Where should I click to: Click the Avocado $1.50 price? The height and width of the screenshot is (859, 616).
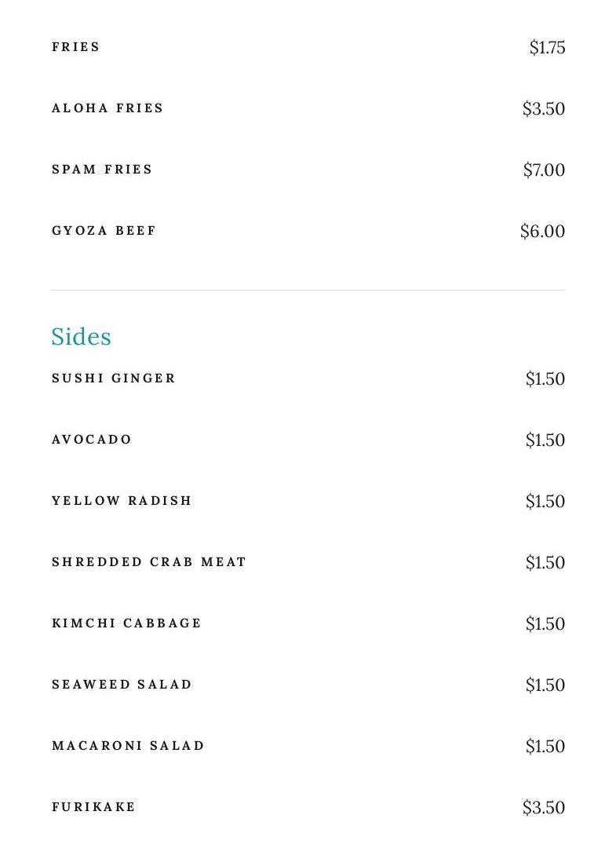(545, 440)
